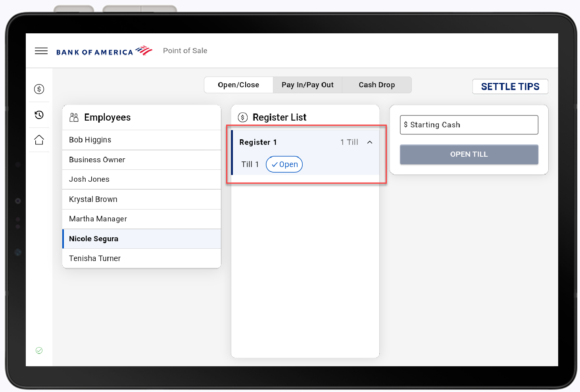
Task: Click the green checkmark icon at bottom left
Action: point(39,350)
